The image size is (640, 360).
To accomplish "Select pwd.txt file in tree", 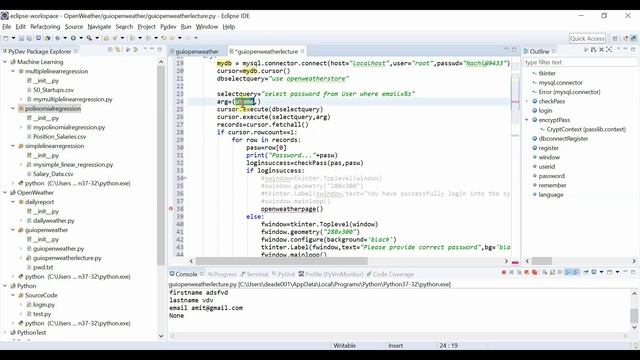I will tap(43, 267).
